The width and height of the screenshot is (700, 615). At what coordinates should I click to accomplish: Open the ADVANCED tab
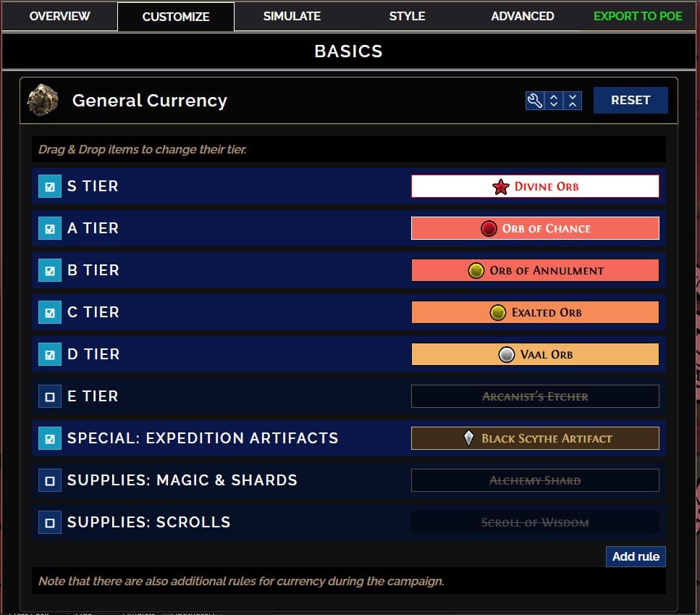(x=522, y=15)
